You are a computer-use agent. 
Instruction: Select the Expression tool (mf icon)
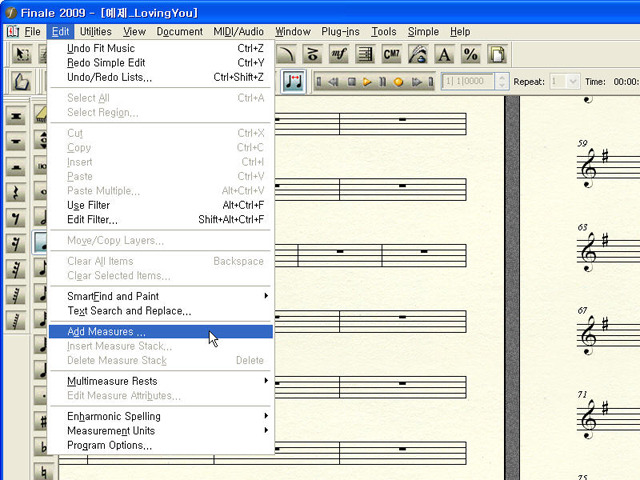pos(340,54)
